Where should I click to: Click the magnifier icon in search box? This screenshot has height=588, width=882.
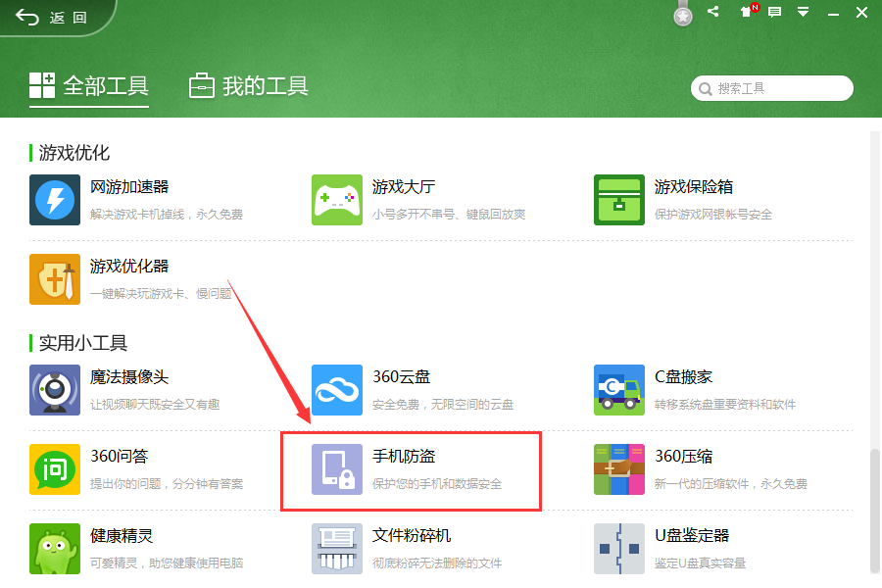[705, 89]
